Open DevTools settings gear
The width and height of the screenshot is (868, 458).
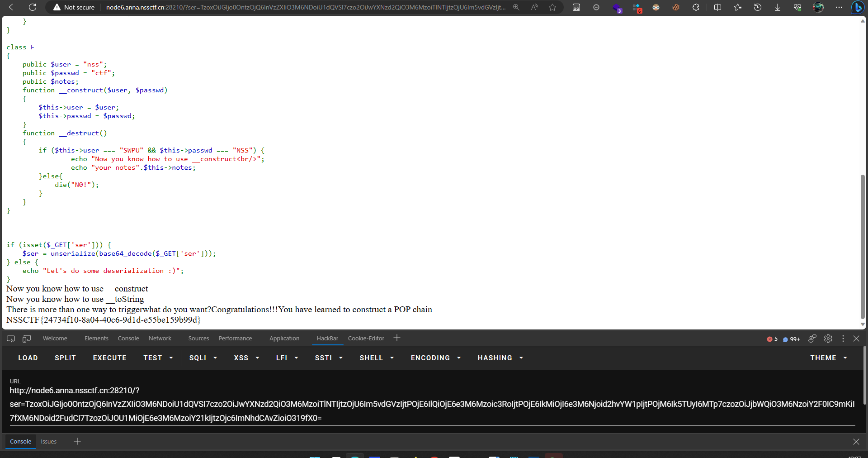828,339
